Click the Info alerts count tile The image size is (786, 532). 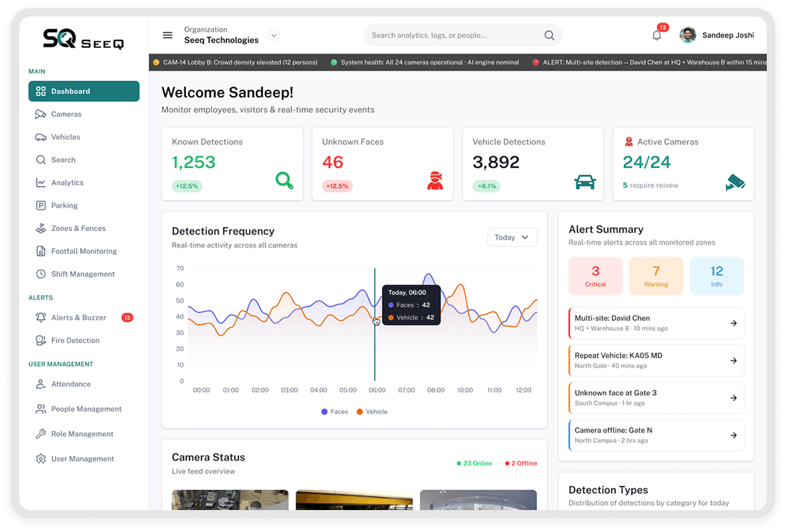click(x=717, y=276)
